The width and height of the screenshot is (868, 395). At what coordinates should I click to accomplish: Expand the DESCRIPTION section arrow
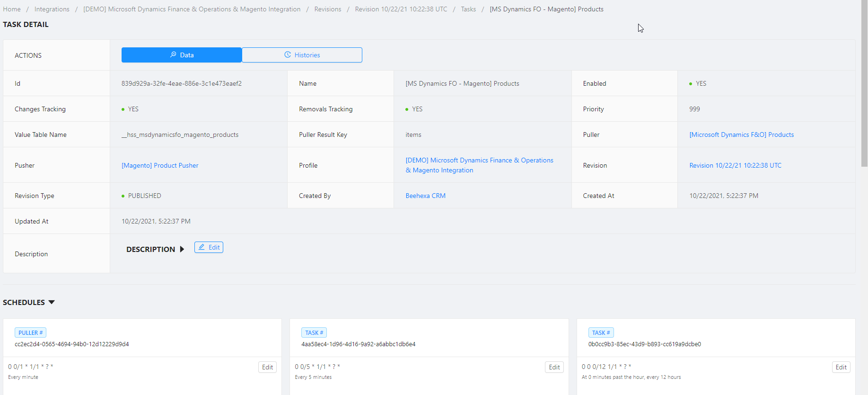click(182, 249)
